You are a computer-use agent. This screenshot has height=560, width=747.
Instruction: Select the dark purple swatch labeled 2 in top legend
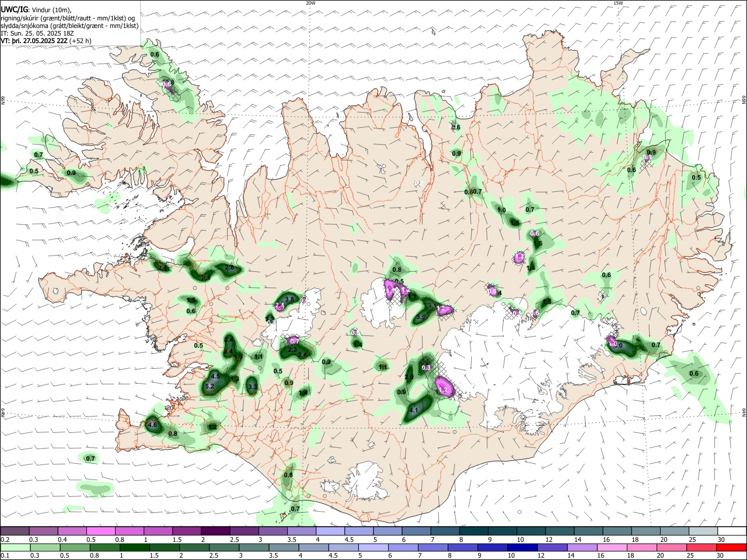215,531
